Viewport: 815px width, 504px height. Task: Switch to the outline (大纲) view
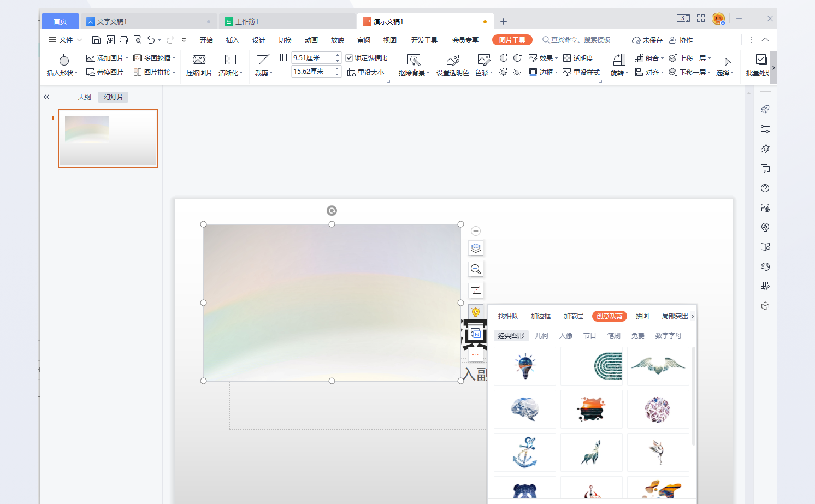[85, 97]
